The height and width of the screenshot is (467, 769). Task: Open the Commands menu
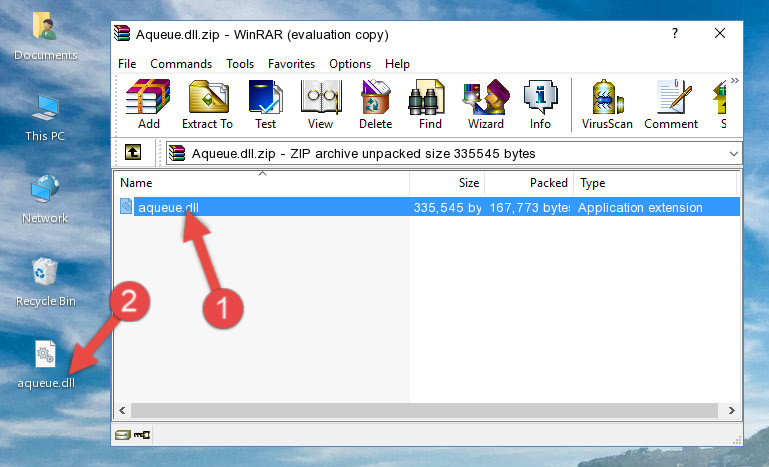point(181,64)
